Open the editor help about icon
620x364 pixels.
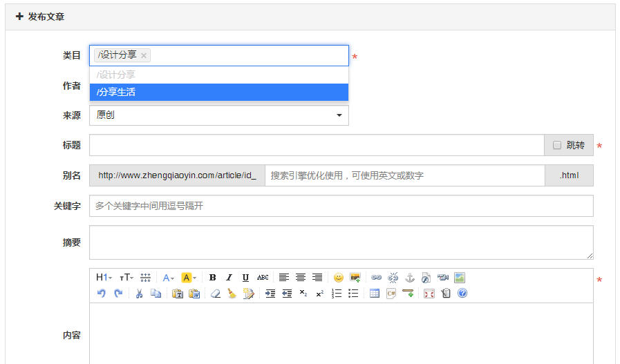(462, 294)
